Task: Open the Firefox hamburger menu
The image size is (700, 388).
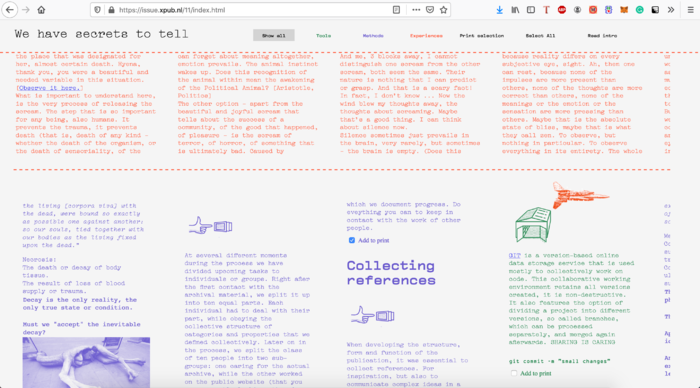Action: (690, 10)
